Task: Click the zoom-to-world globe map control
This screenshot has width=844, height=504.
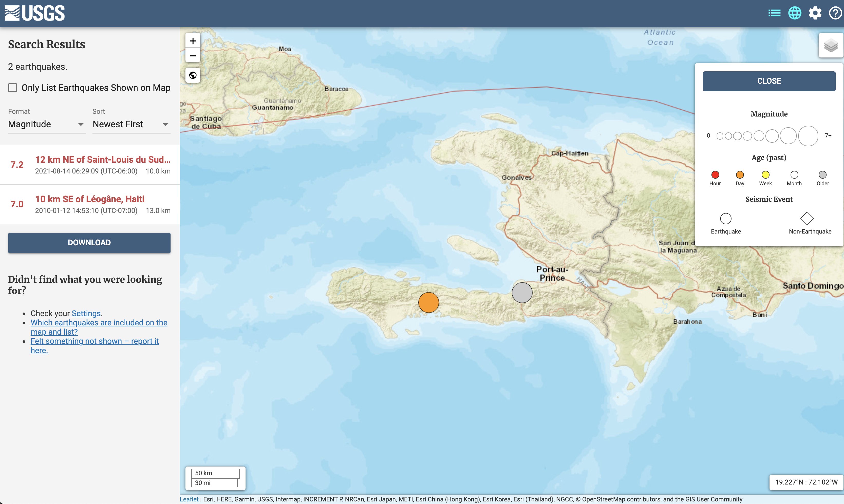Action: [193, 75]
